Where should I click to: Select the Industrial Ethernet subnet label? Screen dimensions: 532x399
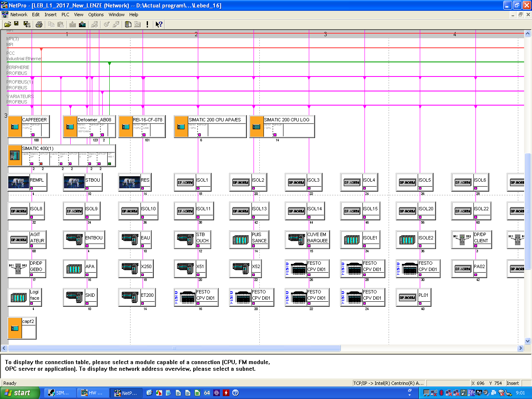[24, 59]
